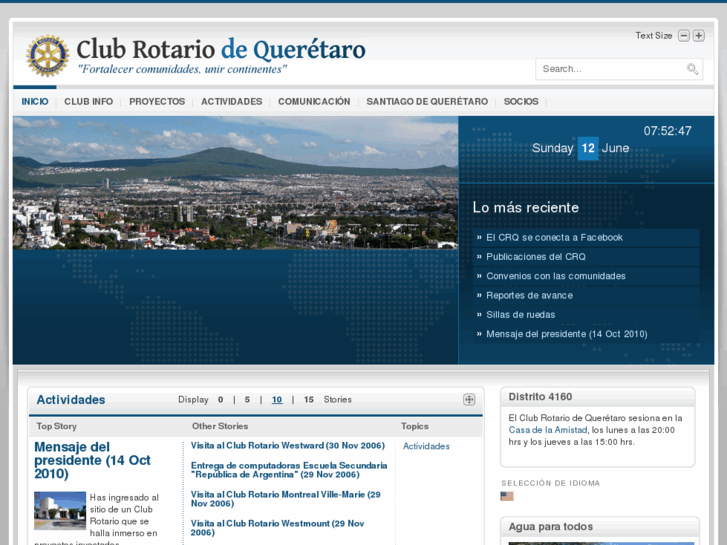Screen dimensions: 727x545
Task: Open top story headline 'Mensaje del presidente'
Action: tap(92, 460)
